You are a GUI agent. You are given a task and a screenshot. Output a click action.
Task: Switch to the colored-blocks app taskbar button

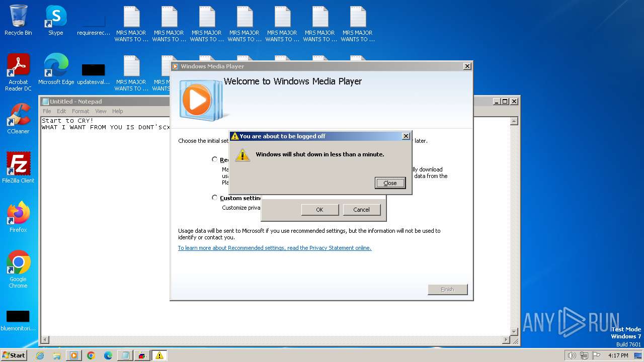(142, 355)
